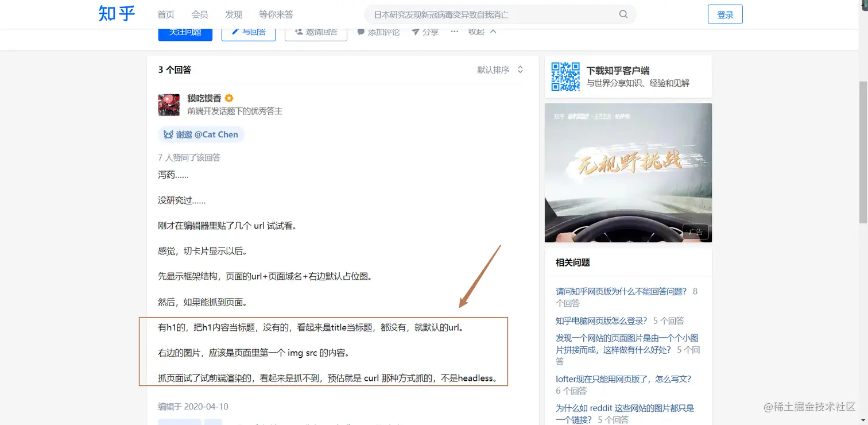Focus the search box at the top
Viewport: 868px width, 425px height.
[x=500, y=14]
